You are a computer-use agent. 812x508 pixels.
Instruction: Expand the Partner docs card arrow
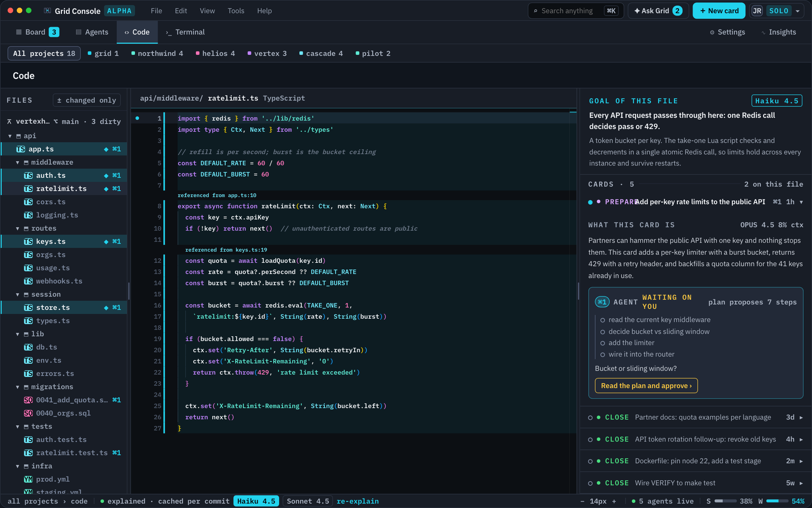click(x=801, y=418)
